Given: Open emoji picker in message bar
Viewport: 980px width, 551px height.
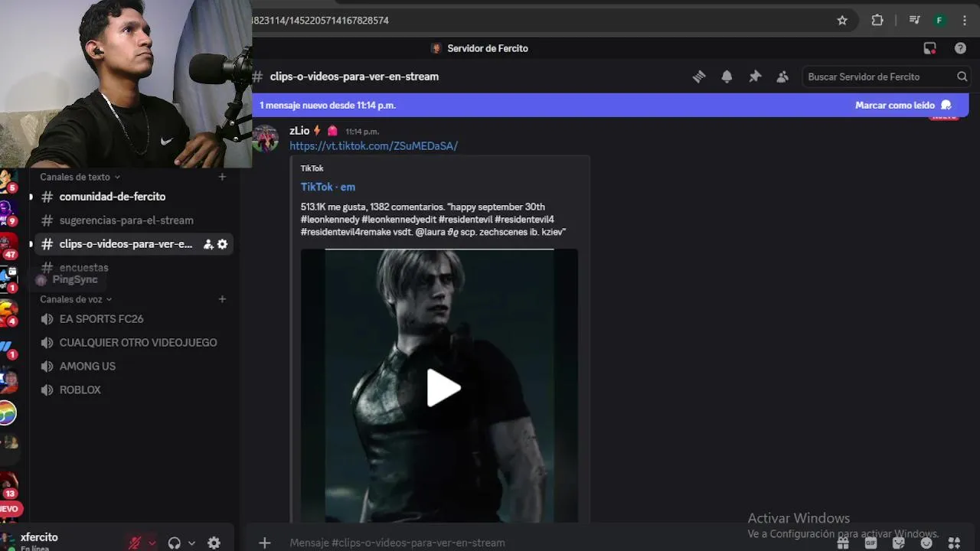Looking at the screenshot, I should (926, 543).
